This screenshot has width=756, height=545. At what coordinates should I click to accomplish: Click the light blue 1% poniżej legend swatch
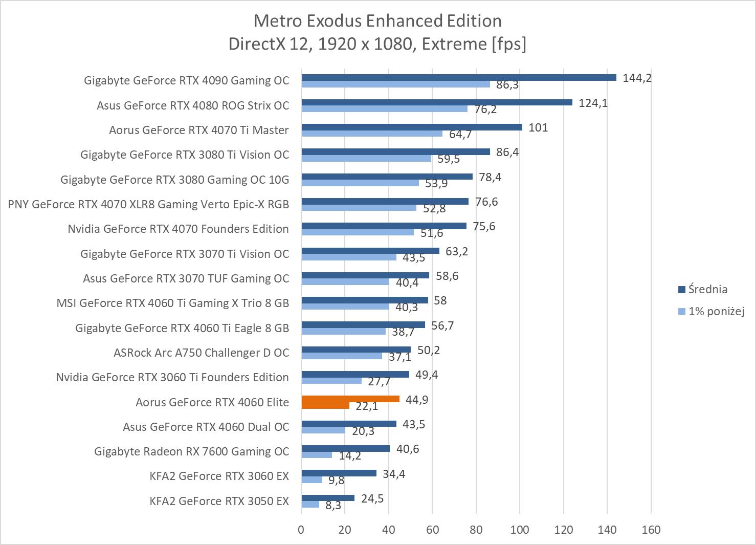681,311
